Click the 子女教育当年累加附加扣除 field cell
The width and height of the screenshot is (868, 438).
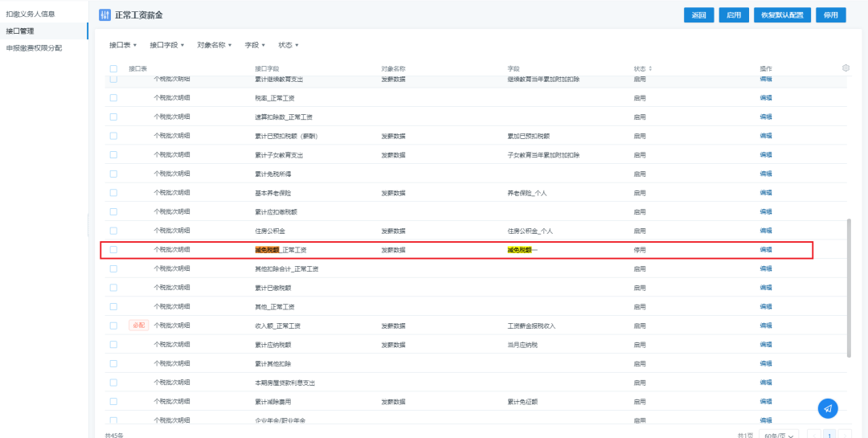point(543,155)
